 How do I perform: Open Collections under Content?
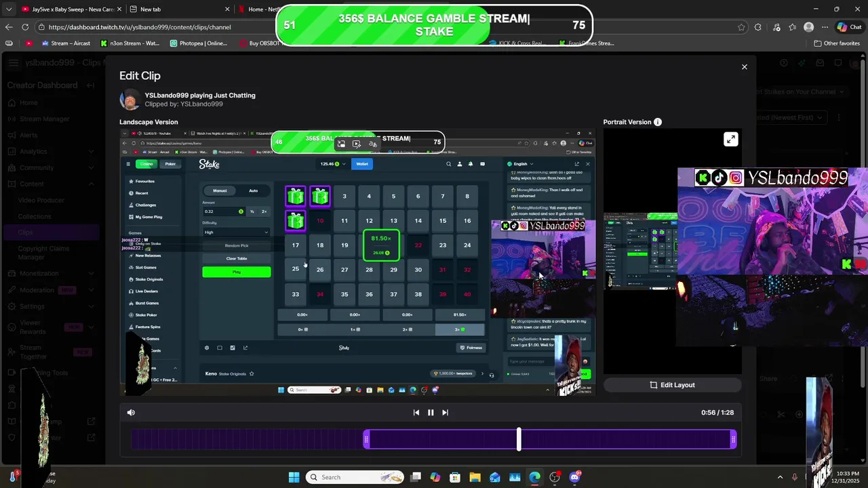tap(35, 217)
